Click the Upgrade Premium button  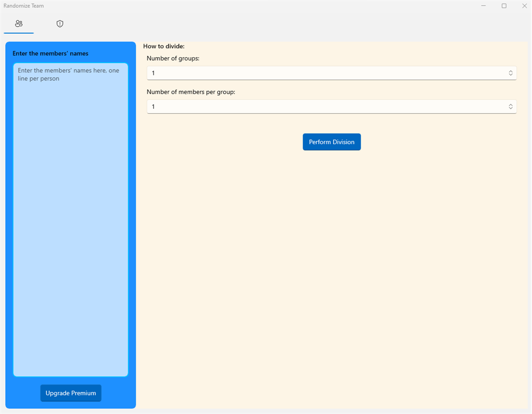[70, 393]
